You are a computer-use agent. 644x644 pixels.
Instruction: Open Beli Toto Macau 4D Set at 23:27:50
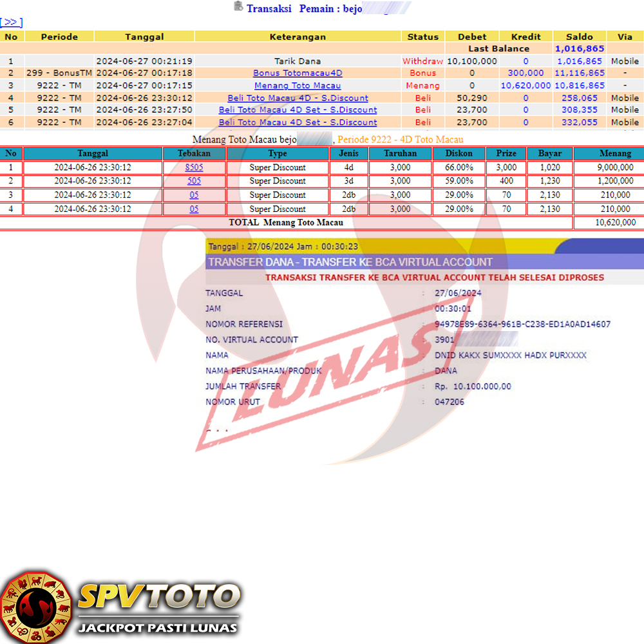click(x=298, y=110)
